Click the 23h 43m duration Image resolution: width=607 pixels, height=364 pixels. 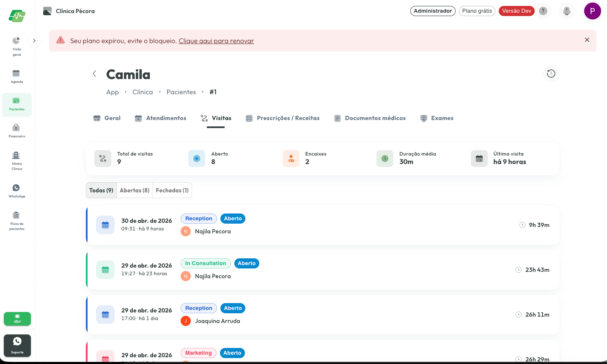537,270
